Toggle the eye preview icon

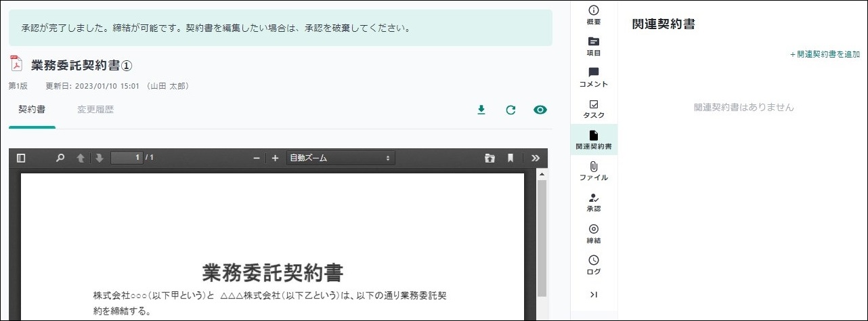point(540,110)
